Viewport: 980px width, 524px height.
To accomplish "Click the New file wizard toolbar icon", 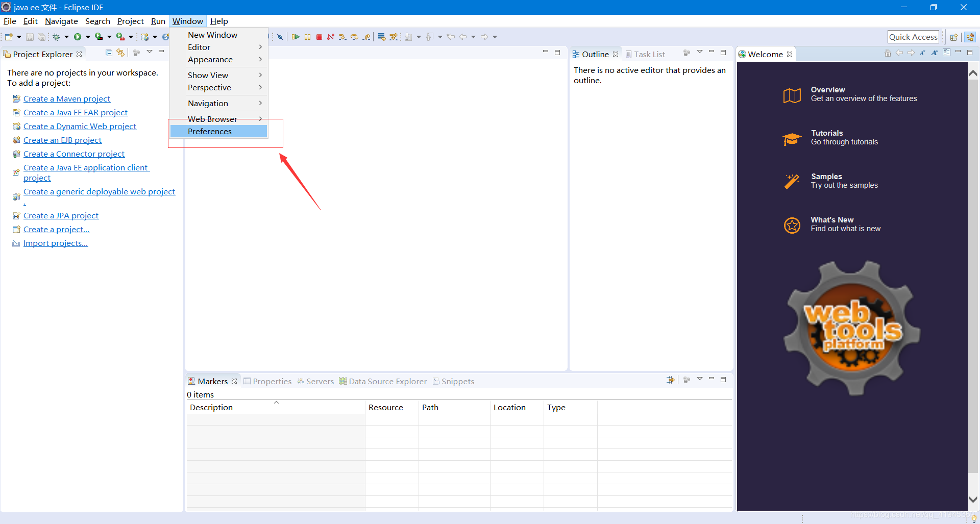I will point(9,37).
